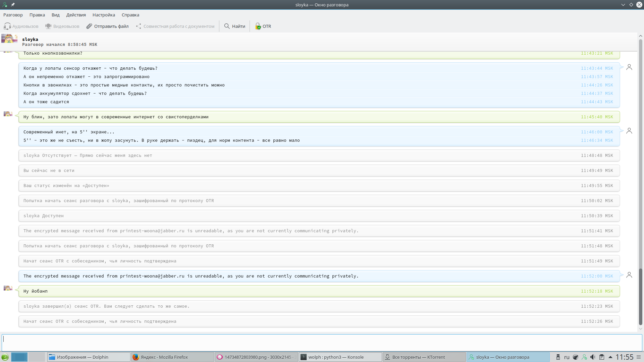Open the Действия menu

pos(76,15)
